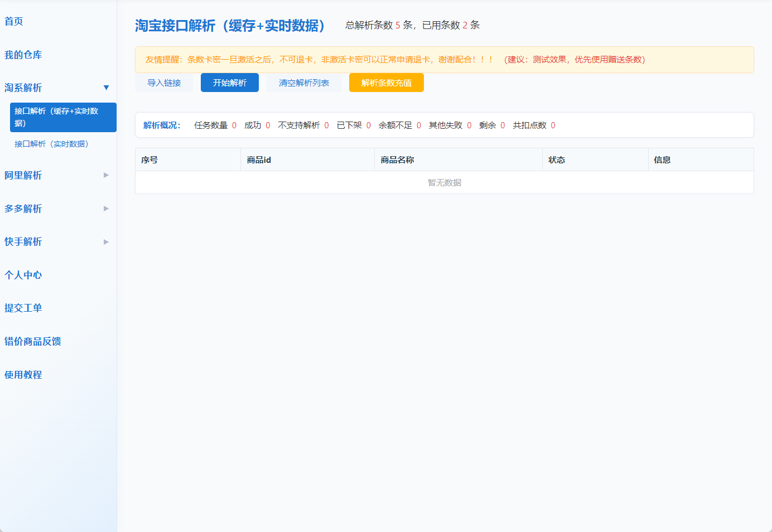Expand the 快手解析 menu arrow
The width and height of the screenshot is (772, 532).
point(106,242)
